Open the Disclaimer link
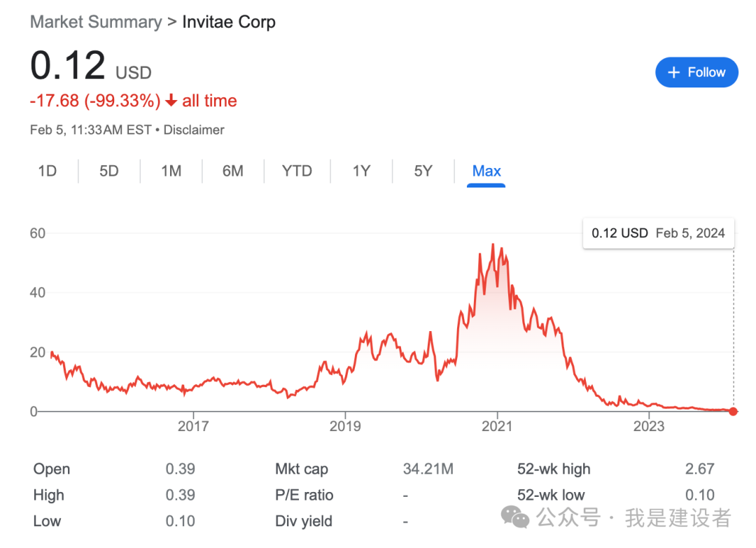Screen dimensions: 756x548 pos(194,129)
